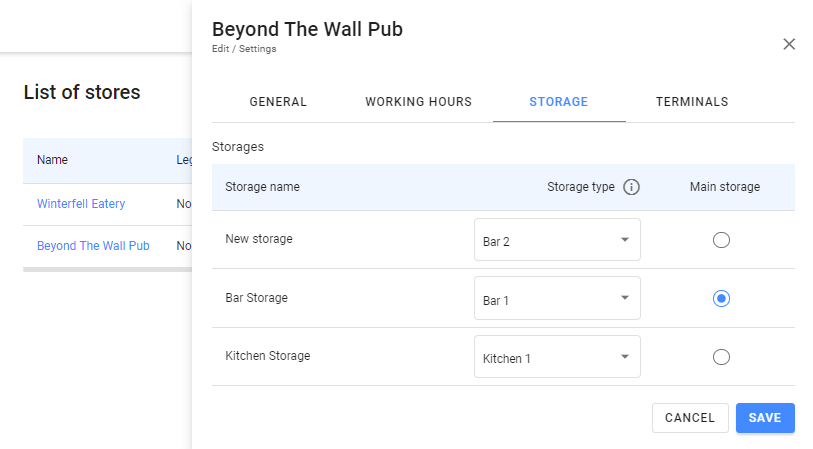Viewport: 813px width, 449px height.
Task: Click the Main storage column header
Action: coord(725,187)
